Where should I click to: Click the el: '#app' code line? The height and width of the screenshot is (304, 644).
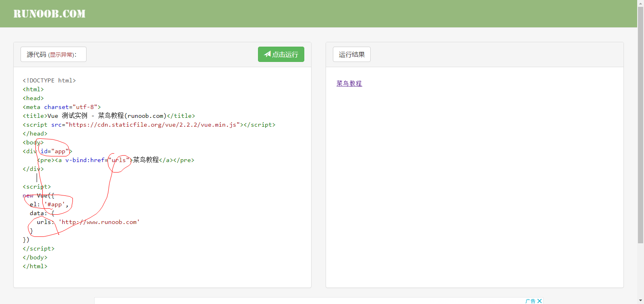pyautogui.click(x=49, y=204)
